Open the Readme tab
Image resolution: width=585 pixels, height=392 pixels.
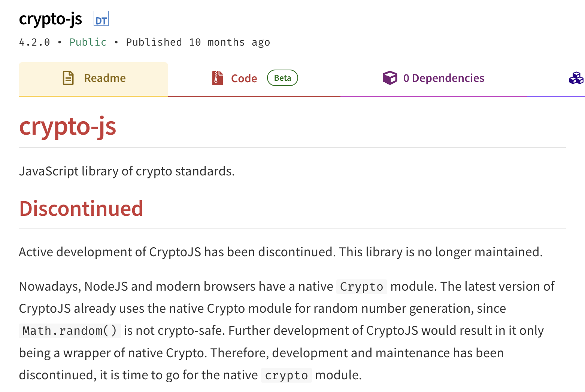pyautogui.click(x=104, y=78)
